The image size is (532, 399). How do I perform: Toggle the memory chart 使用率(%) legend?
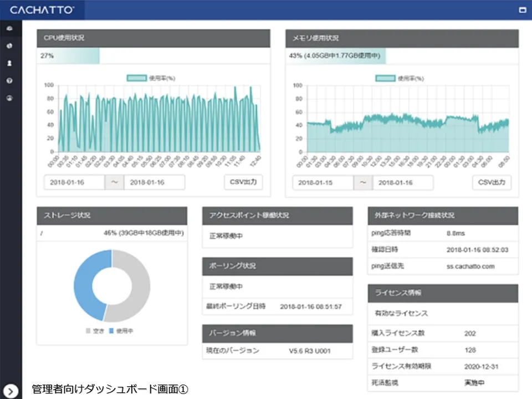tap(400, 78)
